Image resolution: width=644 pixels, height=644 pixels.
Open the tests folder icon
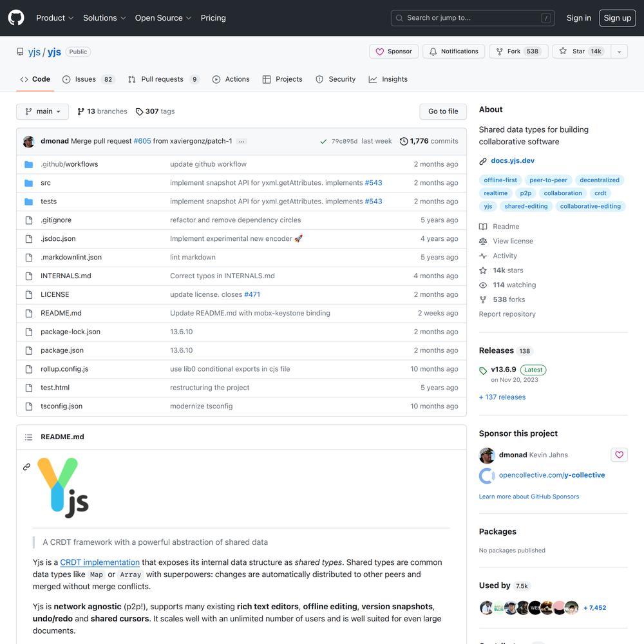(x=29, y=202)
